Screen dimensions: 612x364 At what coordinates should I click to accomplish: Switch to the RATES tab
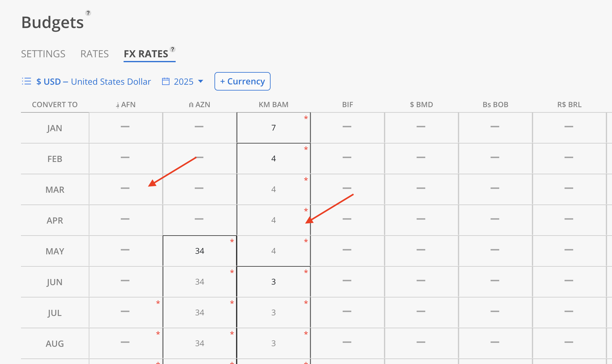coord(94,54)
